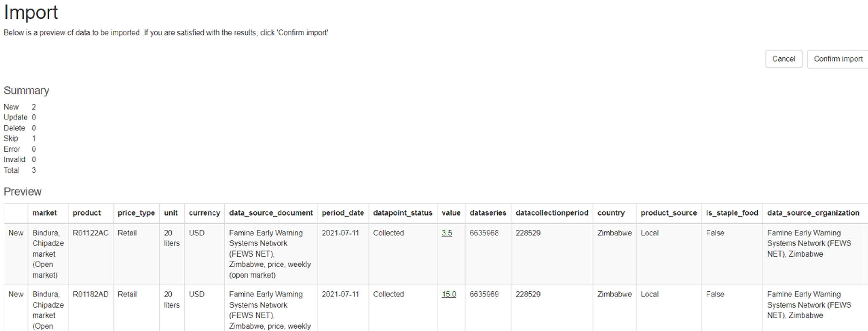Open the value link 3.5
Image resolution: width=868 pixels, height=331 pixels.
(x=447, y=233)
